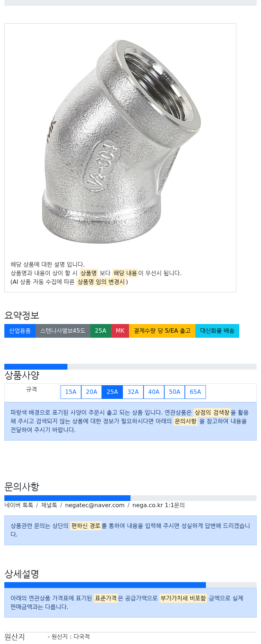261x644 pixels.
Task: Click the negatec@naver.com email address
Action: pos(95,505)
